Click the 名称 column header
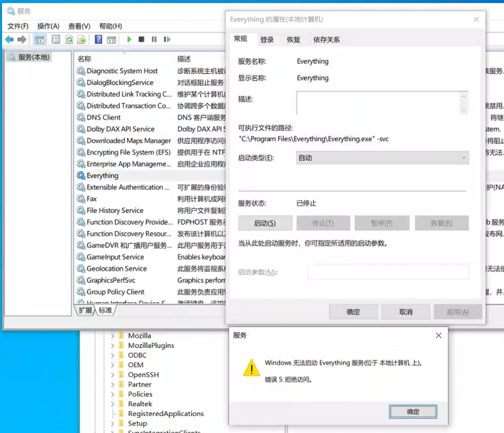Viewport: 504px width, 433px height. click(84, 58)
